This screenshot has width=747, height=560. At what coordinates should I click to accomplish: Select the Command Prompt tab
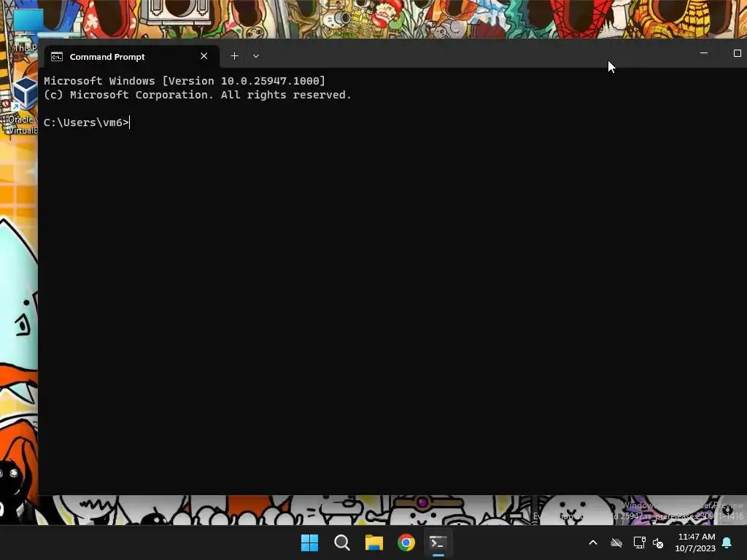131,57
